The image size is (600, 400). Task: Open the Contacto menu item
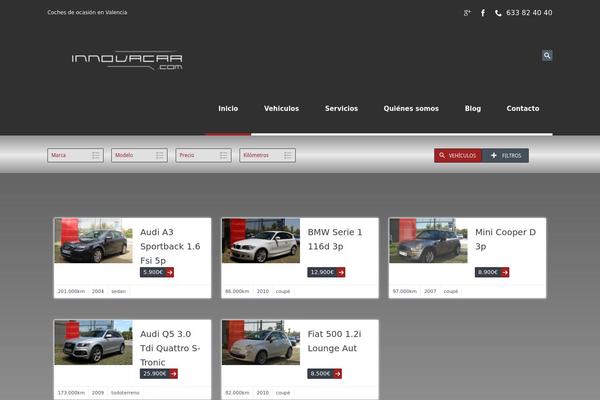click(x=523, y=109)
